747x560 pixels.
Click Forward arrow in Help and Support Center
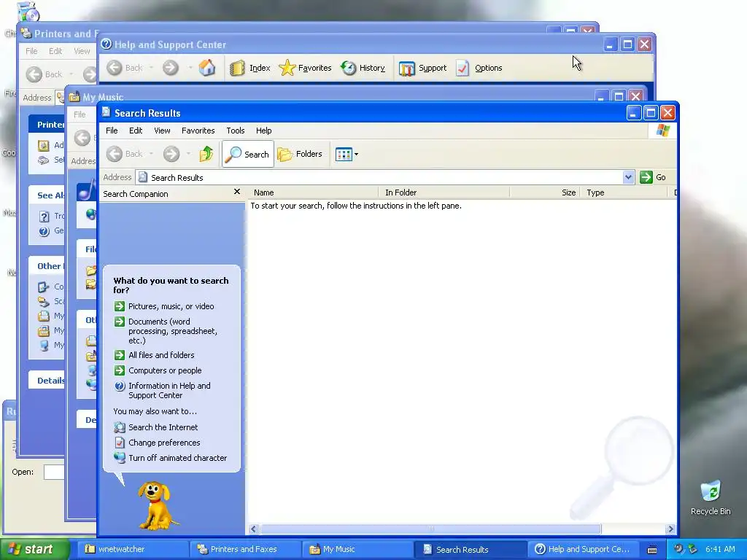[x=170, y=68]
